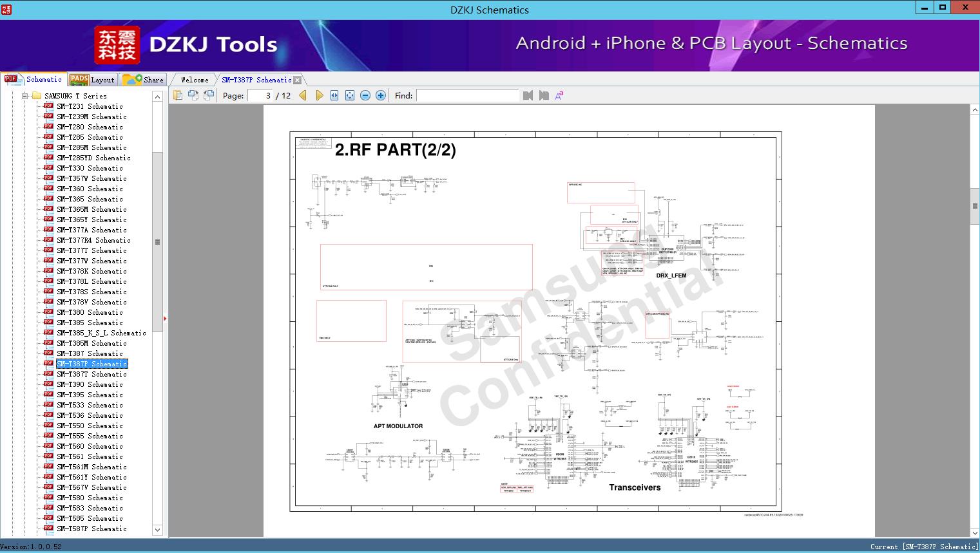Click Version:1.0.0.52 in status bar
980x553 pixels.
[31, 547]
